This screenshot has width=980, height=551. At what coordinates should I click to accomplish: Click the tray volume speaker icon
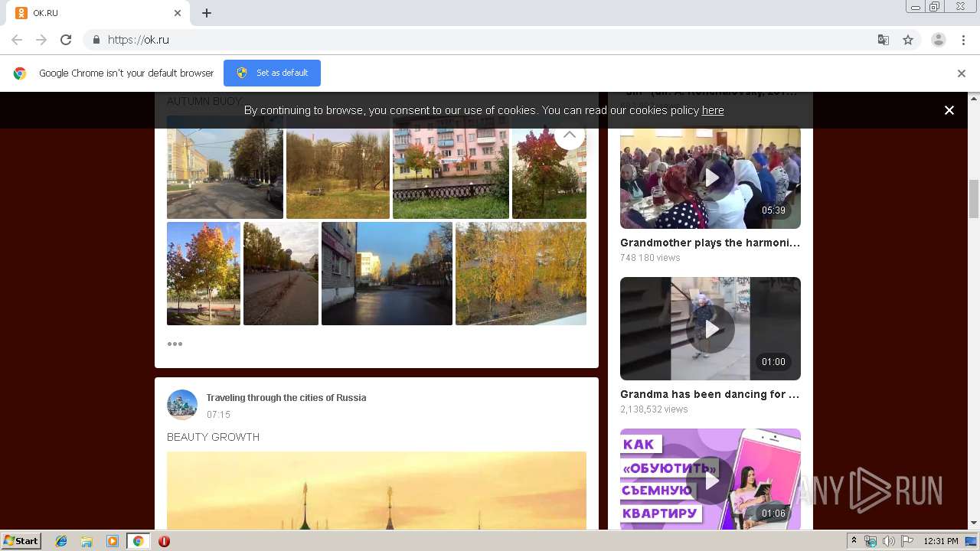(888, 541)
